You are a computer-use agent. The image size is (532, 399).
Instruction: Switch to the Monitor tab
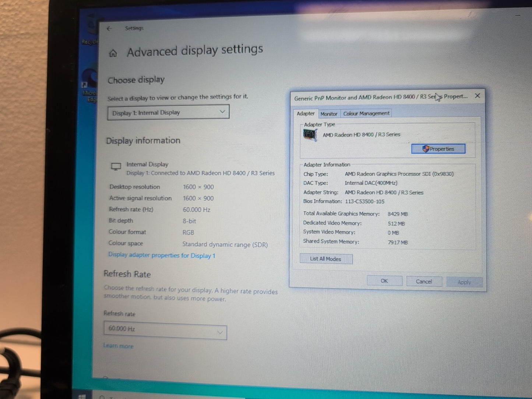pyautogui.click(x=329, y=114)
